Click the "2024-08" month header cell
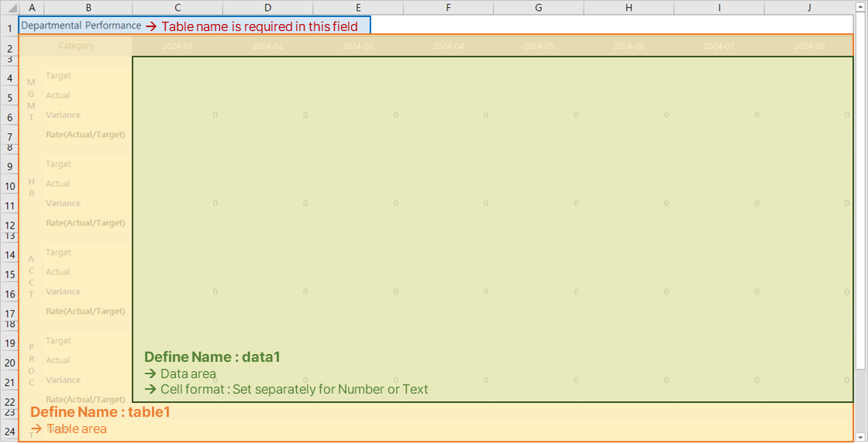 [809, 46]
